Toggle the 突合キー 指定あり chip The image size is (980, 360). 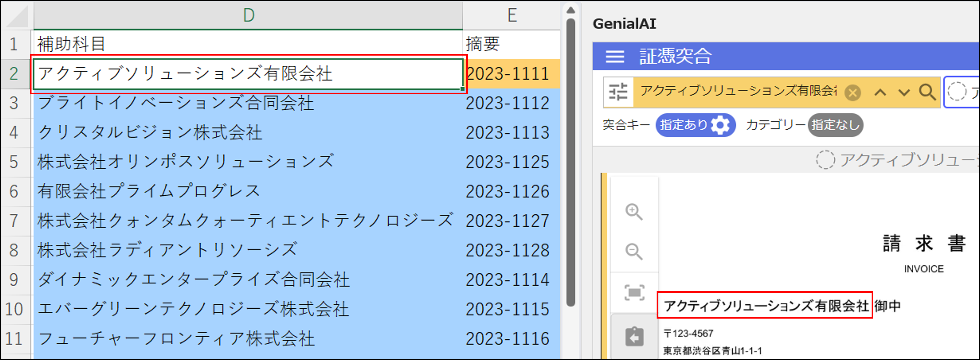click(683, 125)
